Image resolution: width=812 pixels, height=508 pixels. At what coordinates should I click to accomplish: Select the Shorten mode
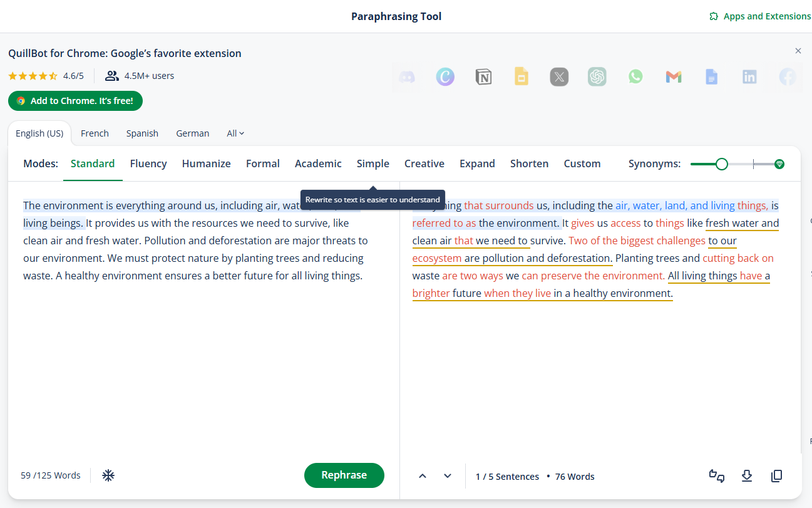pyautogui.click(x=529, y=163)
